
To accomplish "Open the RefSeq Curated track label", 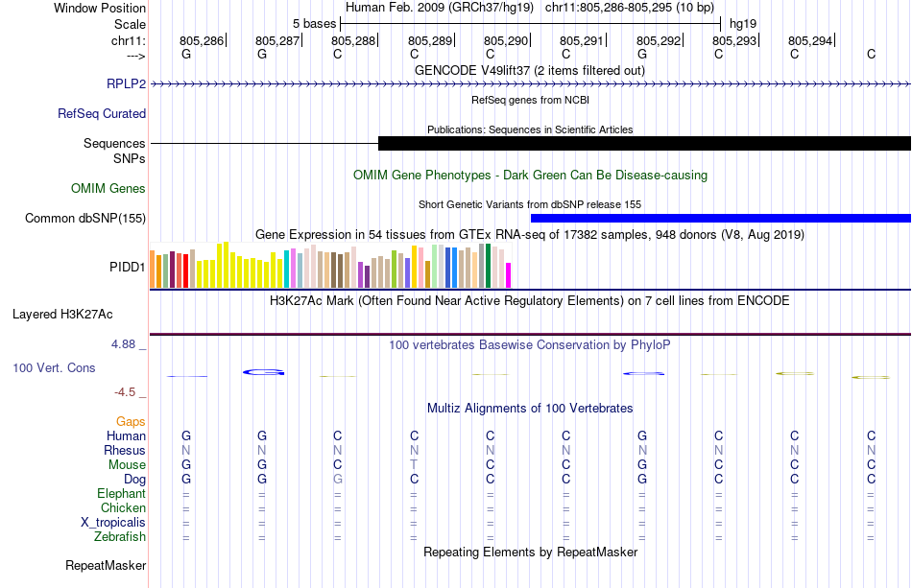I will [x=101, y=113].
